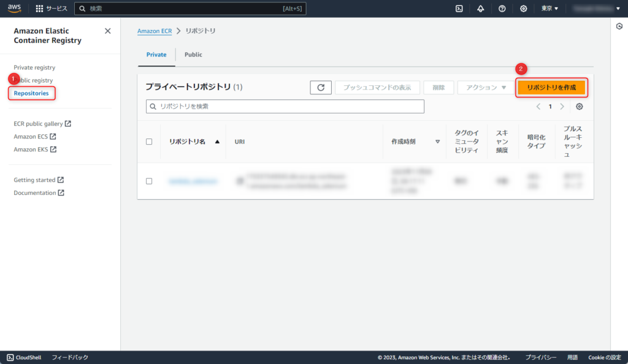Go to previous page of repositories
The height and width of the screenshot is (364, 628).
[x=538, y=107]
